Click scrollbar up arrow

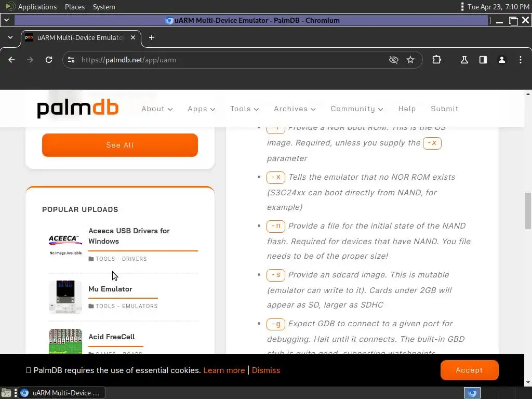tap(528, 94)
